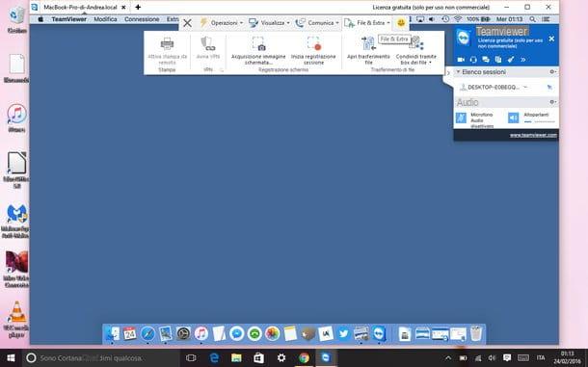The image size is (588, 367).
Task: Select Acquisizione immagine schermata
Action: 258,51
